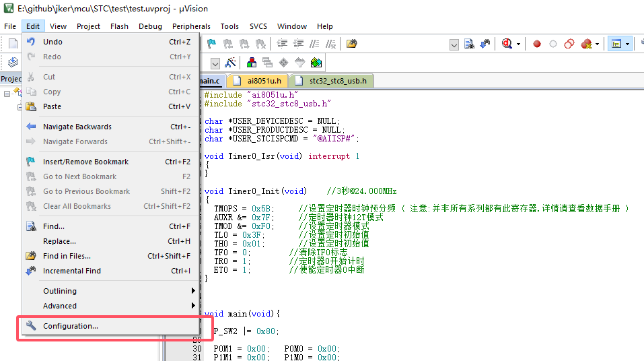644x361 pixels.
Task: Click the Project panel title
Action: tap(11, 79)
